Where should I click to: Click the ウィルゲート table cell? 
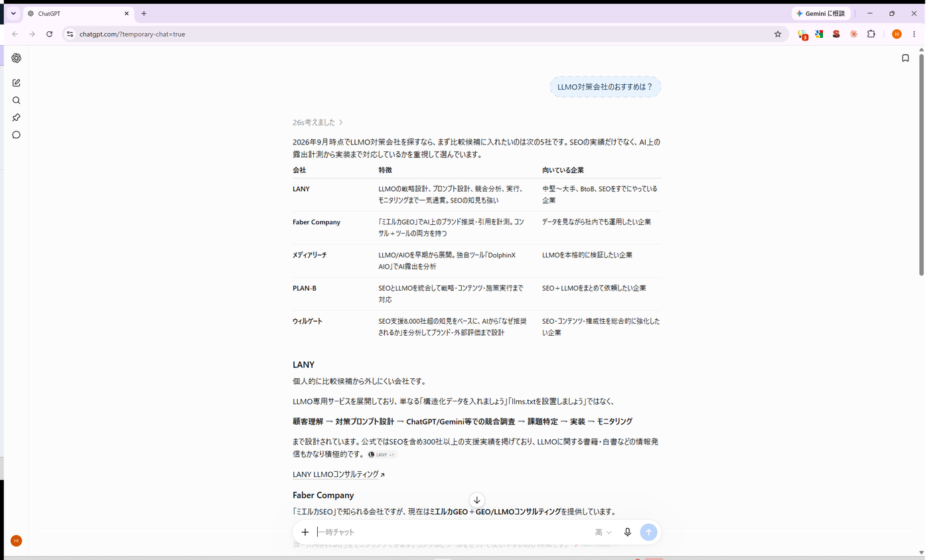pos(307,322)
